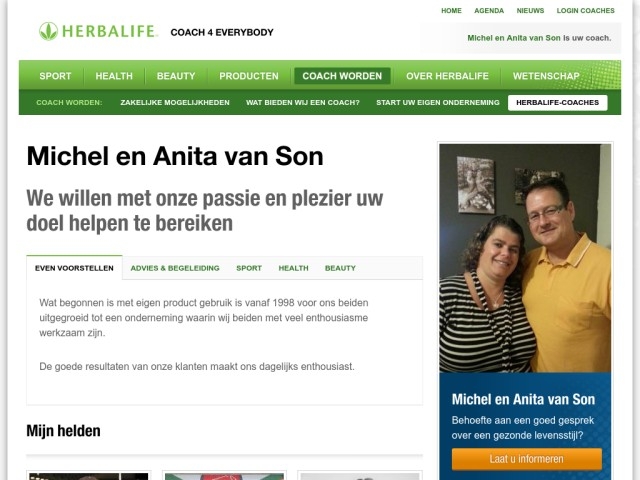
Task: Open Wat bieden wij een coach
Action: 302,102
